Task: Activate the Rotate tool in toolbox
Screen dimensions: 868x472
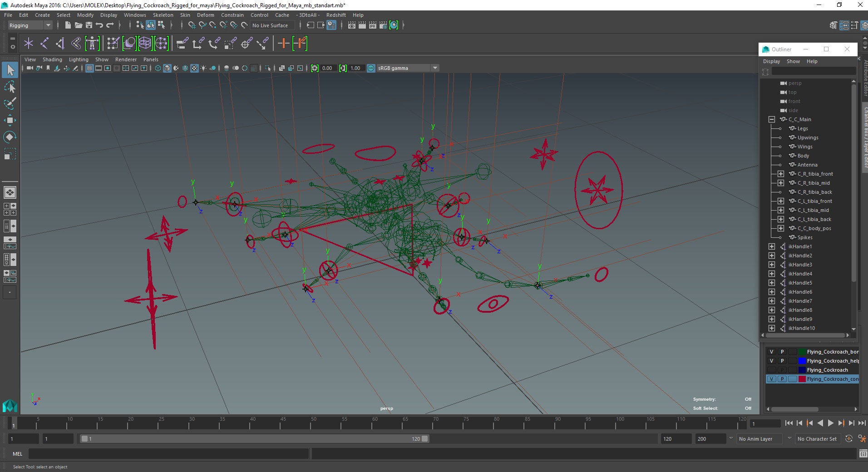Action: [x=10, y=137]
